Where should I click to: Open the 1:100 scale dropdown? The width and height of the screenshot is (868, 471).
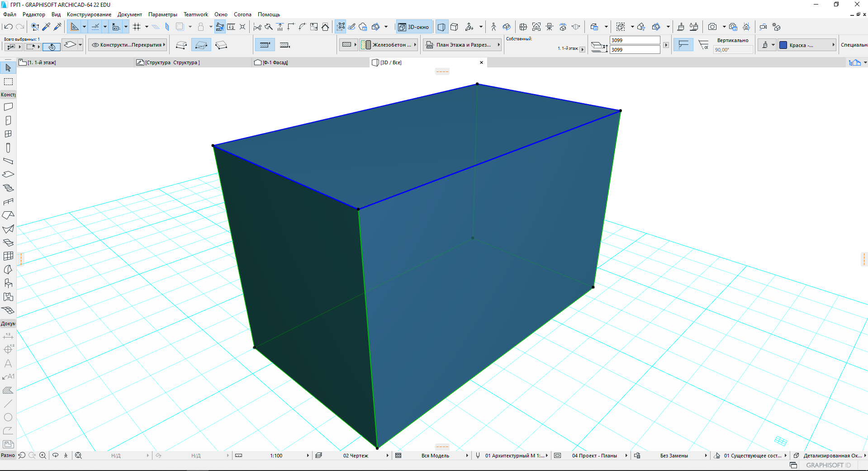click(x=276, y=456)
